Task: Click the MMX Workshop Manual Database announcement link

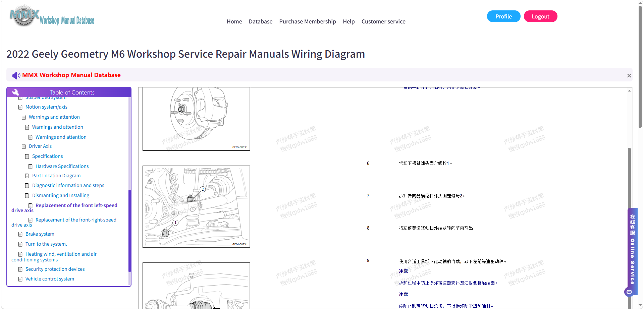Action: (x=71, y=75)
